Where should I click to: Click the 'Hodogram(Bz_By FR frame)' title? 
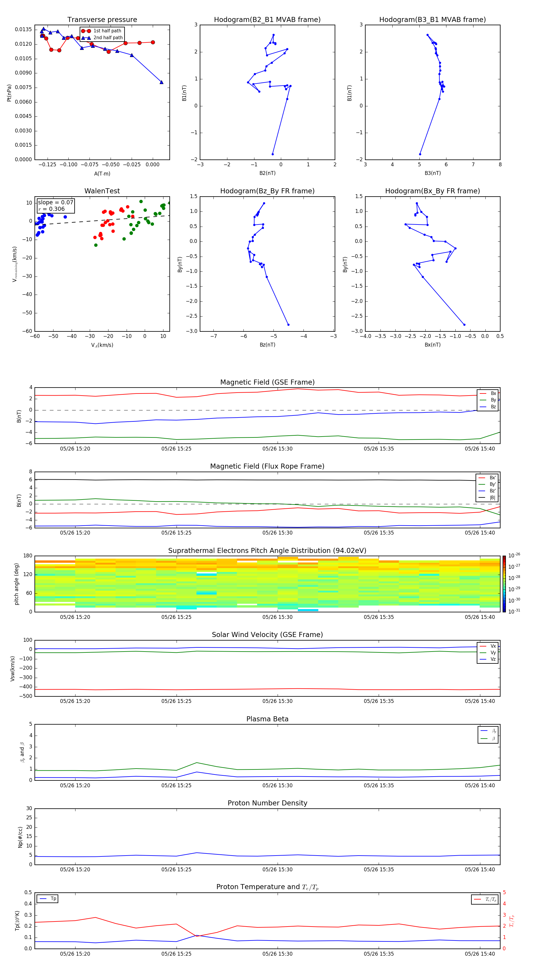click(x=267, y=191)
